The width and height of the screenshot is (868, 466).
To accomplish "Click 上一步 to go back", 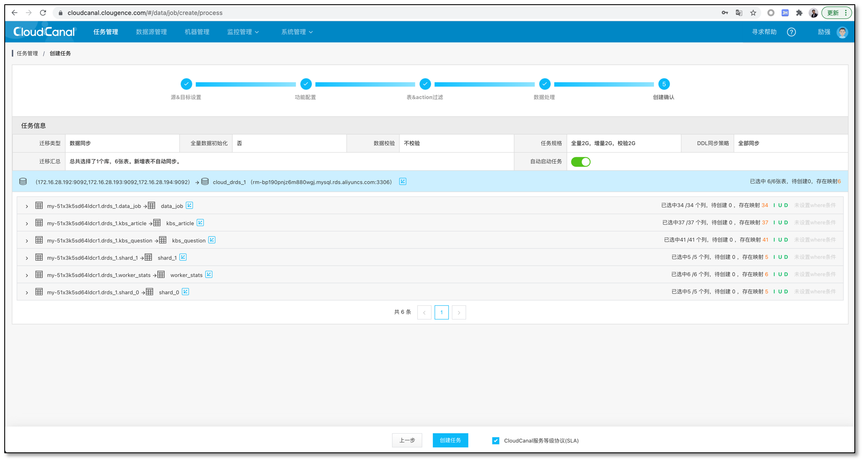I will point(407,440).
